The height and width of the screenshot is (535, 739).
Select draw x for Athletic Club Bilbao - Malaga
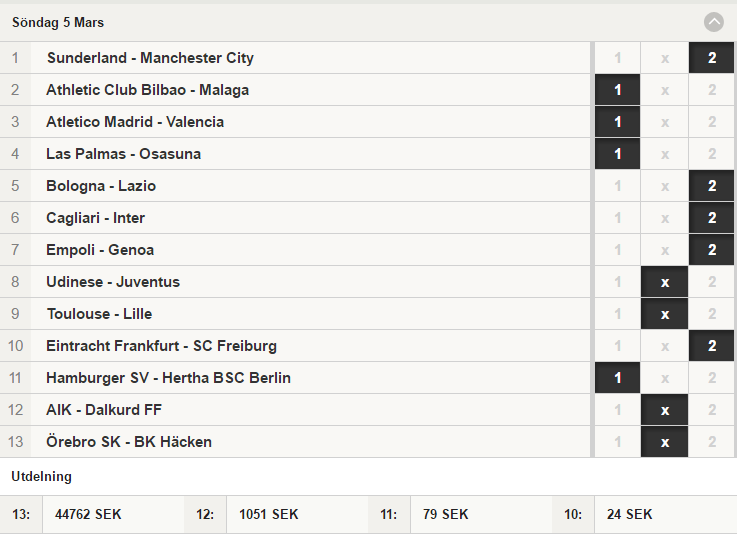665,90
